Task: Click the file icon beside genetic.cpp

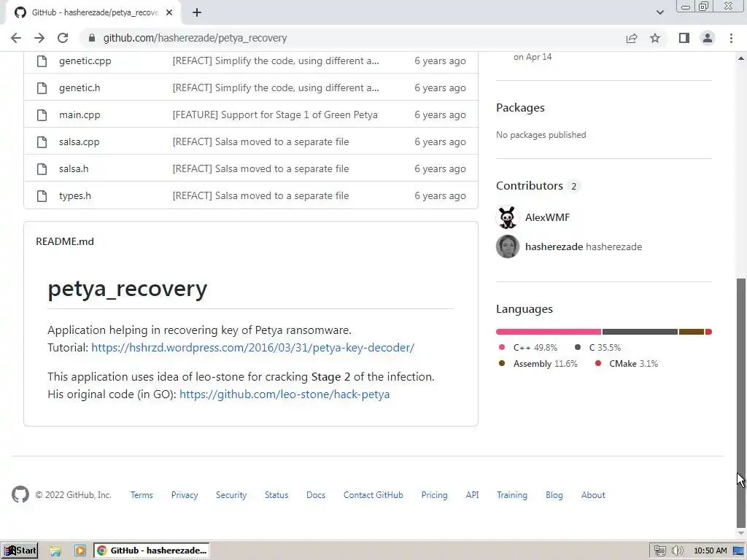Action: 42,61
